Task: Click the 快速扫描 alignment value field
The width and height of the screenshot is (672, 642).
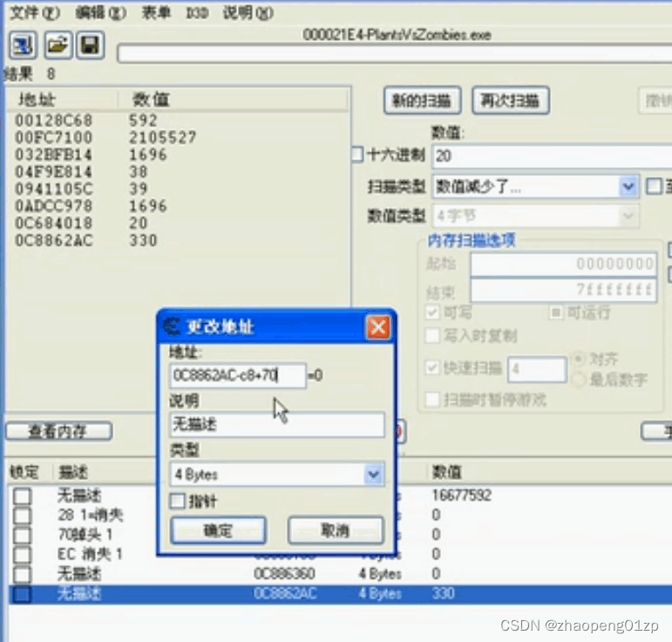Action: pos(538,368)
